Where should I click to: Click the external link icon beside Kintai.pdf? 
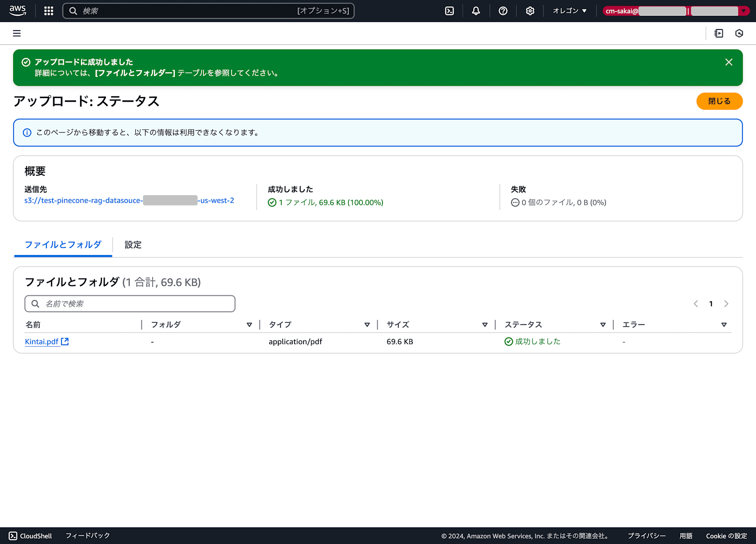coord(65,342)
